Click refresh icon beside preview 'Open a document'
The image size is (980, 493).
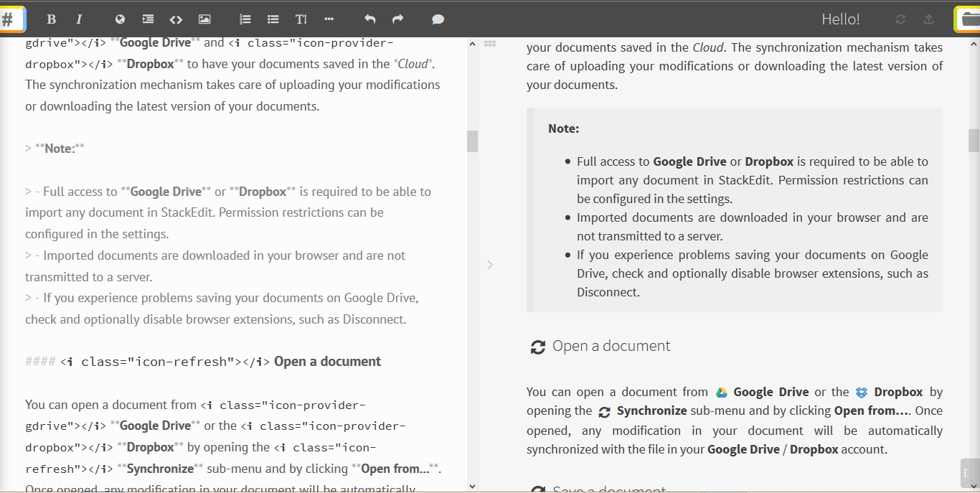(x=537, y=347)
